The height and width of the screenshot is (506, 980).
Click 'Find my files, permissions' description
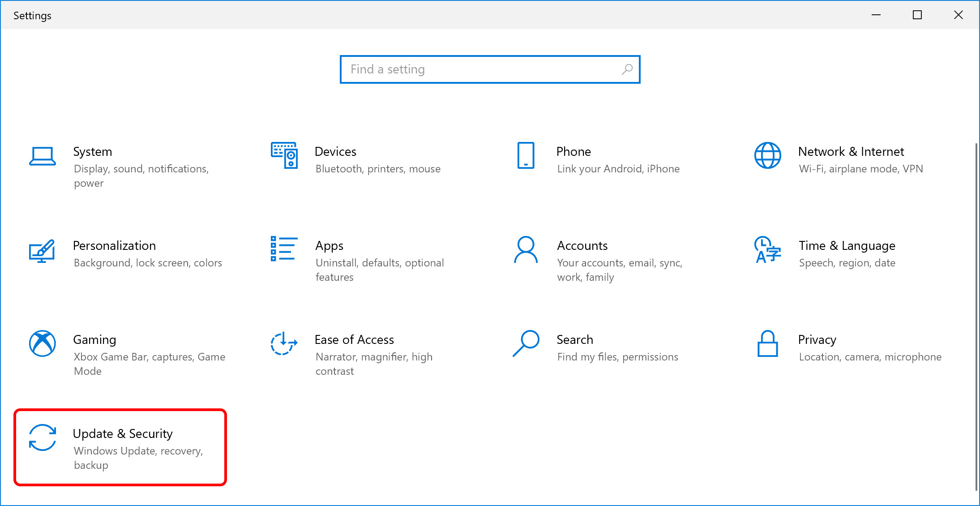pos(618,357)
